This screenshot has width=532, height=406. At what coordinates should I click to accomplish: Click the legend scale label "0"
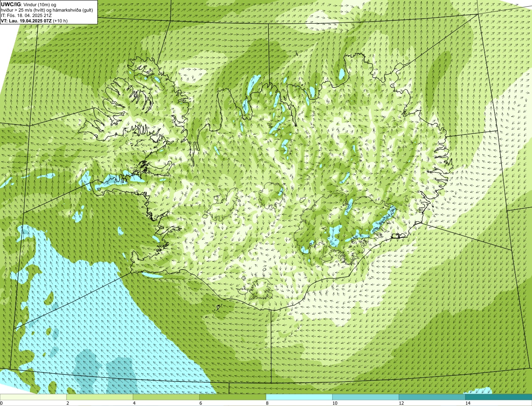pyautogui.click(x=1, y=403)
